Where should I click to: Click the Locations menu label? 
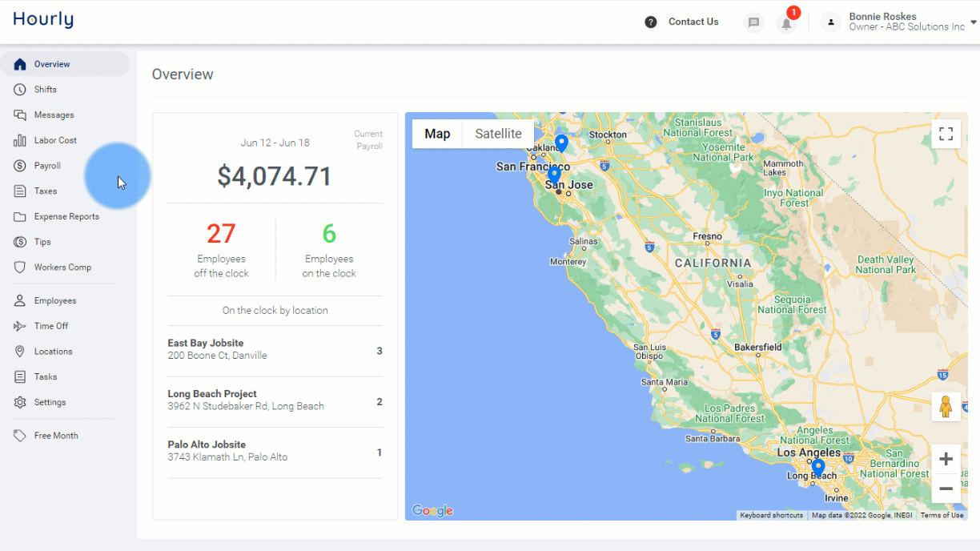pos(54,352)
